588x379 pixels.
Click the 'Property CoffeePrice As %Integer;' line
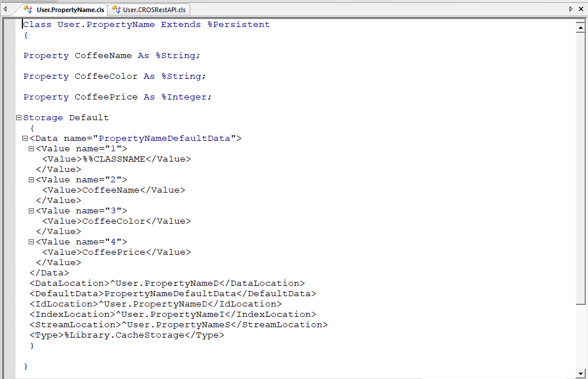(x=117, y=97)
